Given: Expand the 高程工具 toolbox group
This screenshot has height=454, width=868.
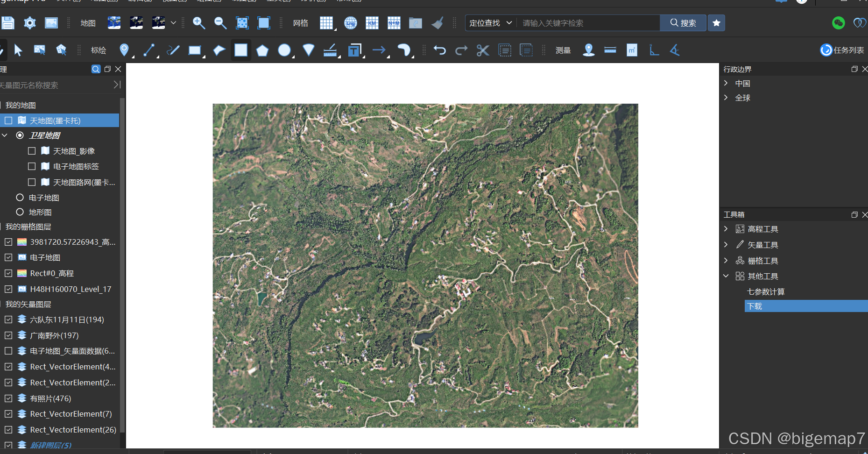Looking at the screenshot, I should [x=726, y=229].
